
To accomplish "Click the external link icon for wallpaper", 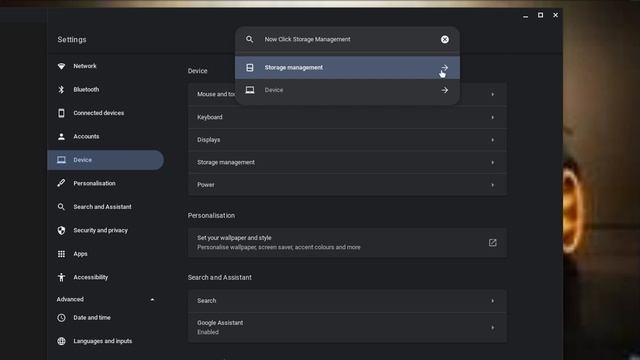I will coord(493,243).
